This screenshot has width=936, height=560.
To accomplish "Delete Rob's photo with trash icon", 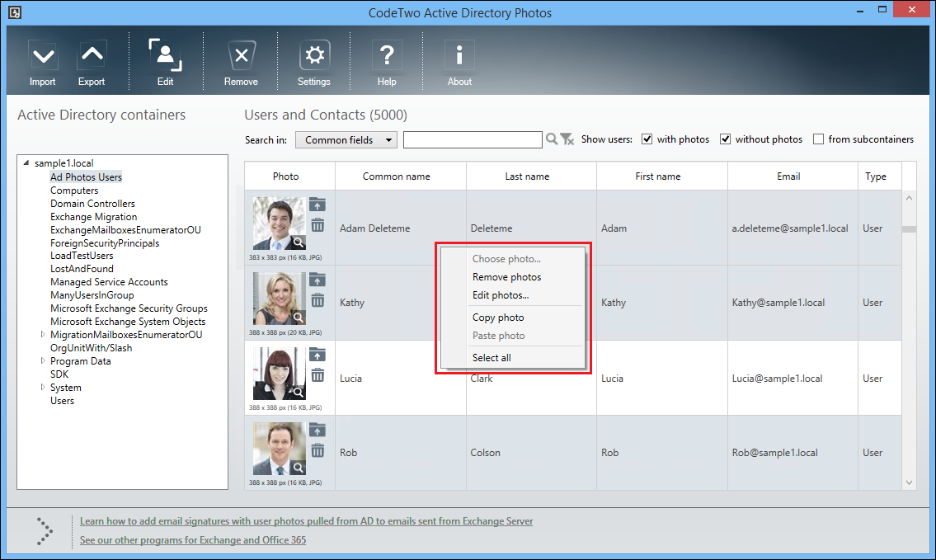I will tap(317, 450).
